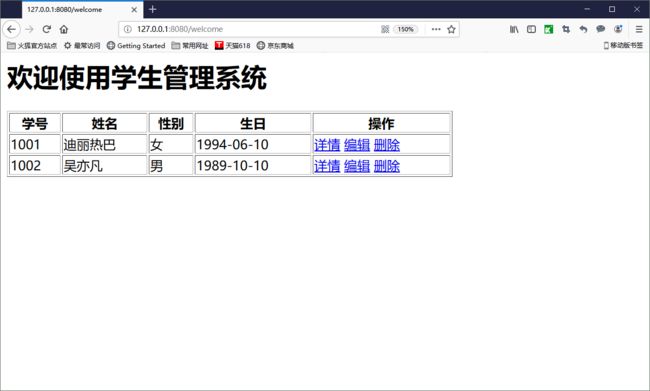Click the name cell 吴亦凡

tap(104, 165)
